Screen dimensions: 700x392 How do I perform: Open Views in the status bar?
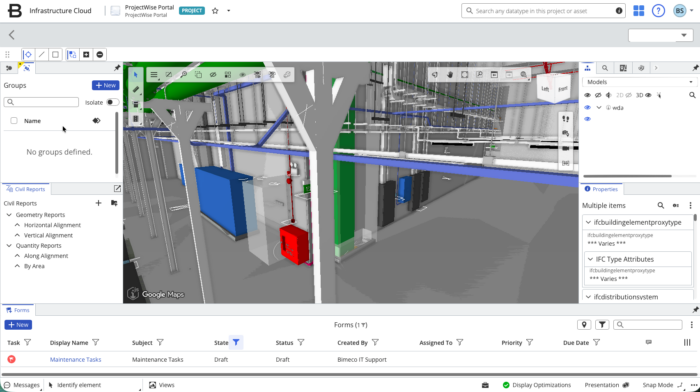[x=162, y=385]
